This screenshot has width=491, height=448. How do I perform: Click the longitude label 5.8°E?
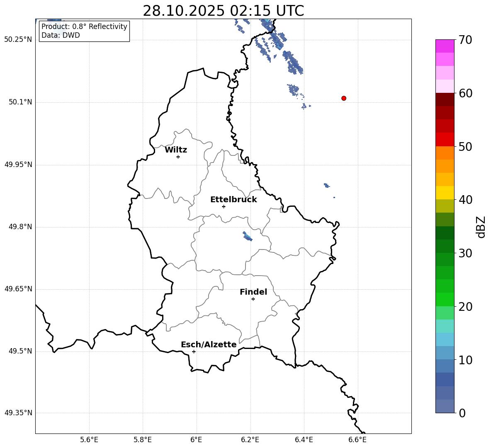143,440
